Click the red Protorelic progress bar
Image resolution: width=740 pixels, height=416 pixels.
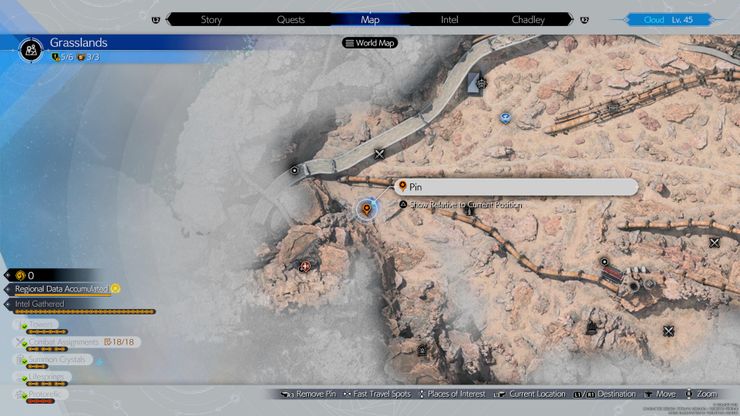coord(41,401)
